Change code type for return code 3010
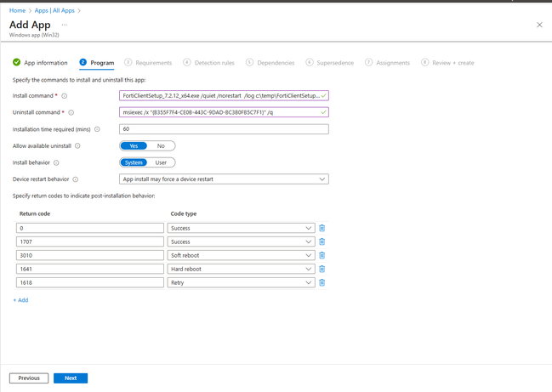The width and height of the screenshot is (552, 392). pos(241,255)
